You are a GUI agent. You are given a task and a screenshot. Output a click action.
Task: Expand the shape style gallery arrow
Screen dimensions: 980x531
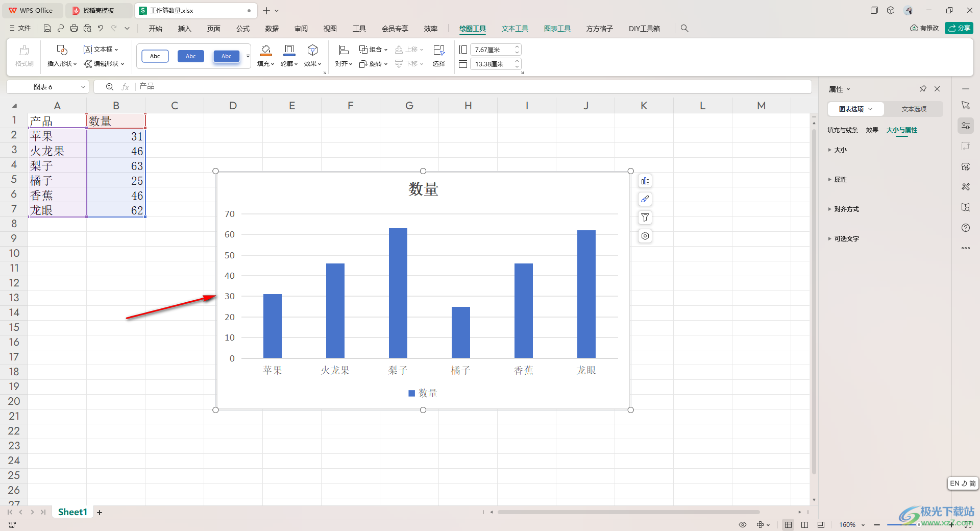click(248, 56)
